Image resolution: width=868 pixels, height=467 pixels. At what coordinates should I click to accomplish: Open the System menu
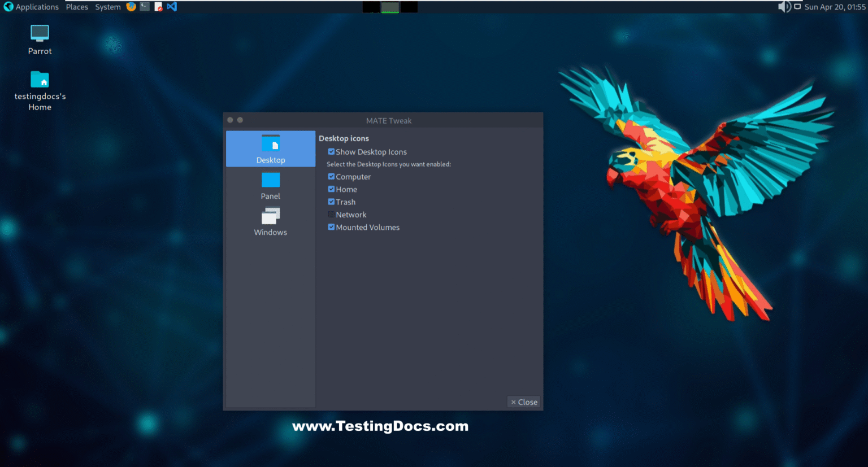click(107, 7)
